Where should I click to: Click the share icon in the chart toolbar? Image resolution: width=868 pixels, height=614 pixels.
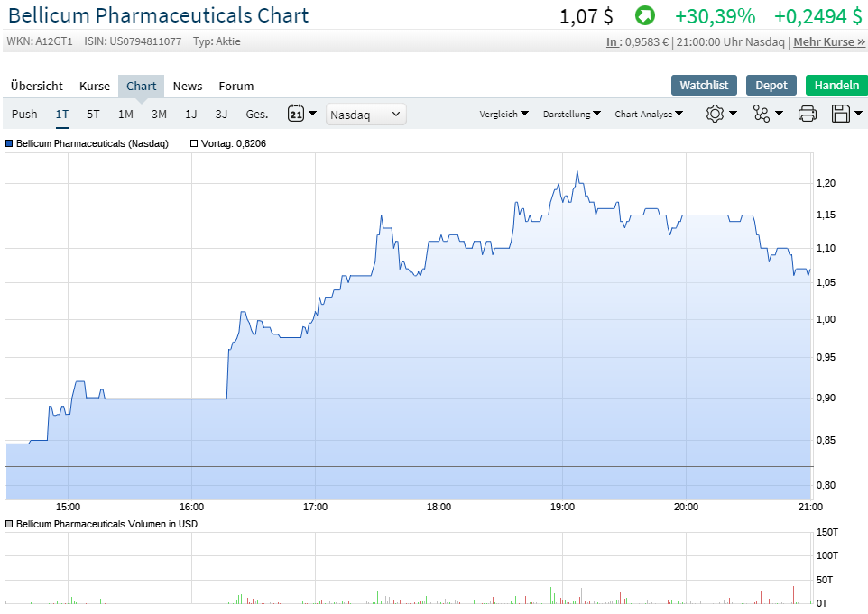[761, 113]
